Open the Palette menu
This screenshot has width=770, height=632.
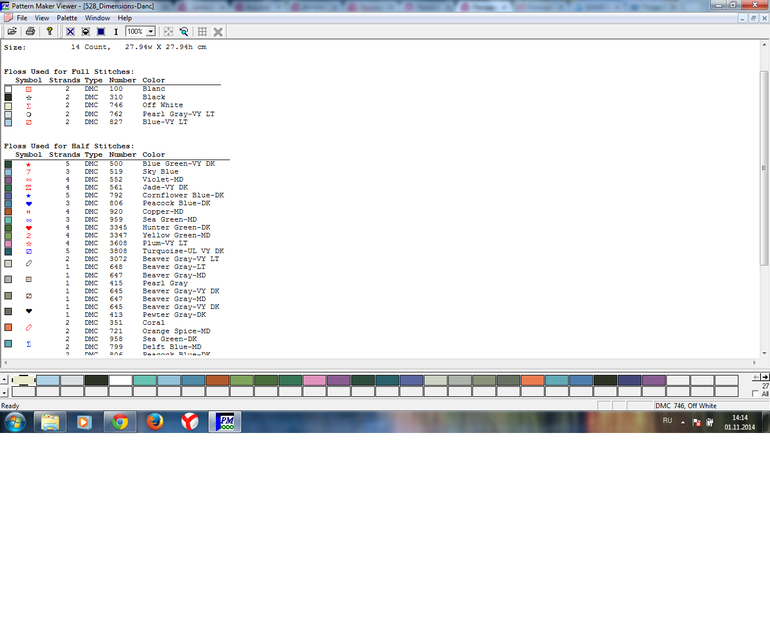pos(66,18)
